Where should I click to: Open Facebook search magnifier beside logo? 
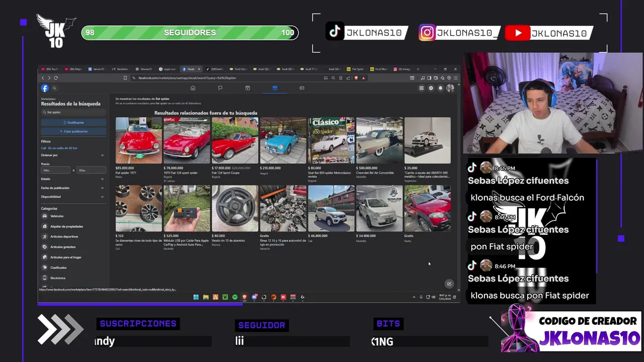click(x=54, y=88)
